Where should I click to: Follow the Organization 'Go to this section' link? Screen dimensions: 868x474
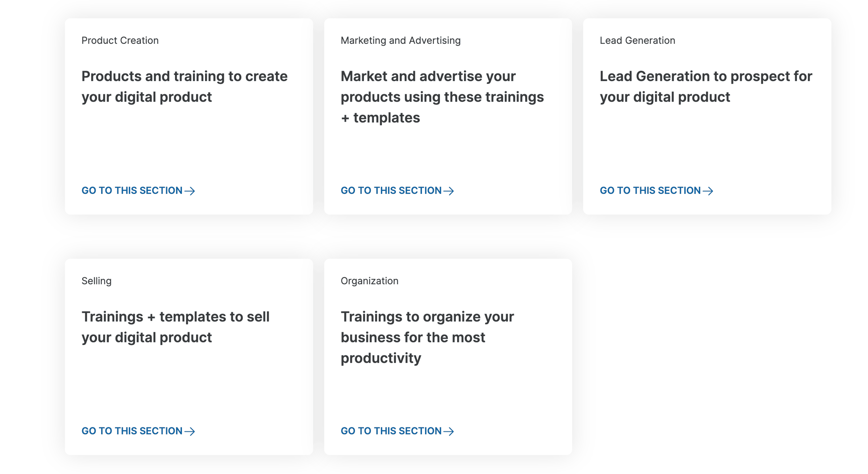pyautogui.click(x=397, y=431)
